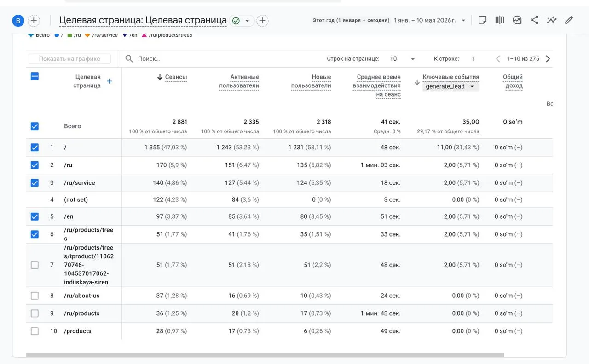Click the down arrow left of Ключевые события
589x364 pixels.
click(417, 82)
